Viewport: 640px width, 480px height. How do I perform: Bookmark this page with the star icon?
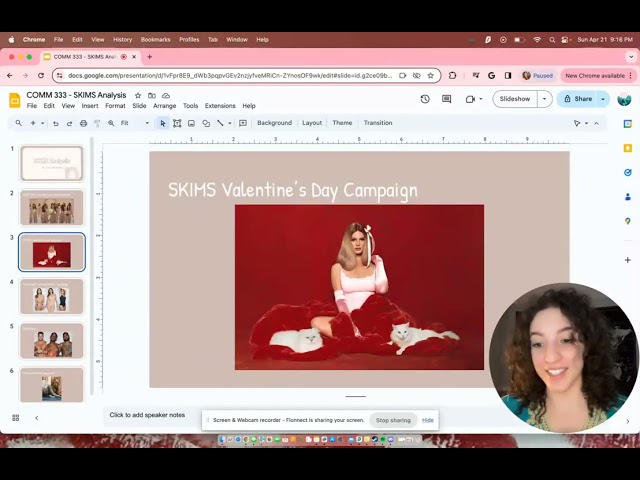coord(430,76)
